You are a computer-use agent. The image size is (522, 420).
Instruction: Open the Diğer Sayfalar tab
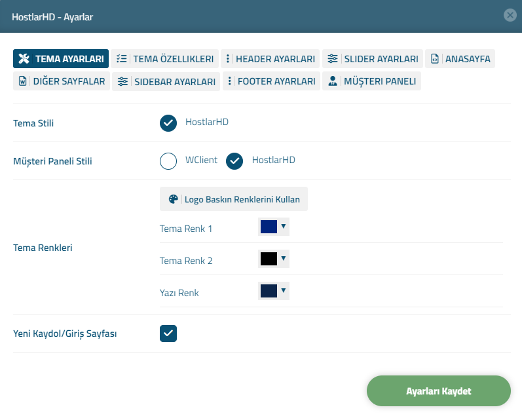(x=62, y=81)
